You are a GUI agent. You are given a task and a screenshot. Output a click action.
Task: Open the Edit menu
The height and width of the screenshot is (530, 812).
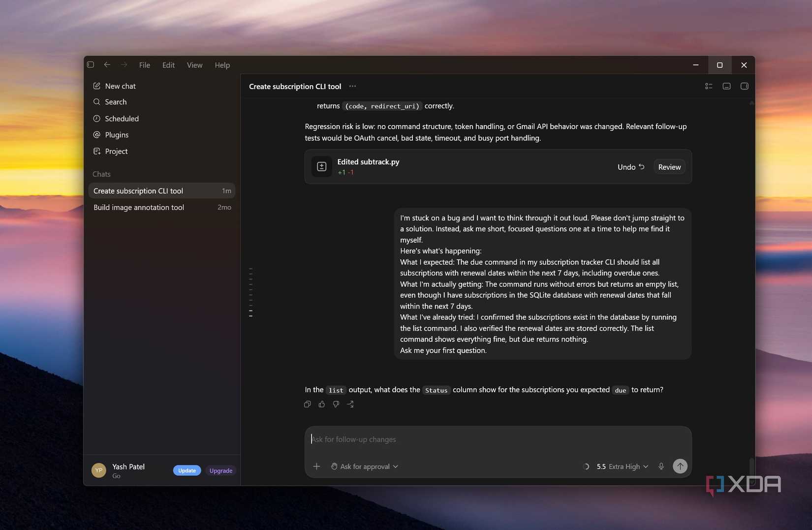pos(168,65)
